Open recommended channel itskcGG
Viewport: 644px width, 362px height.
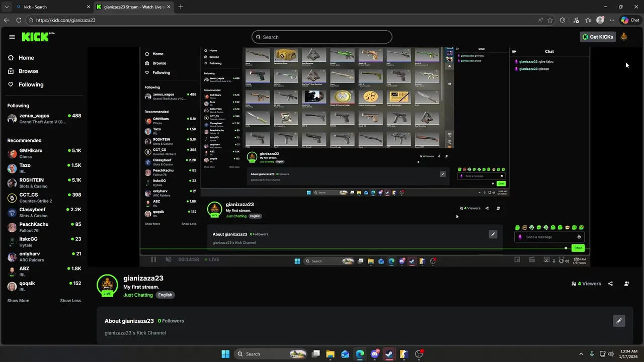point(44,242)
